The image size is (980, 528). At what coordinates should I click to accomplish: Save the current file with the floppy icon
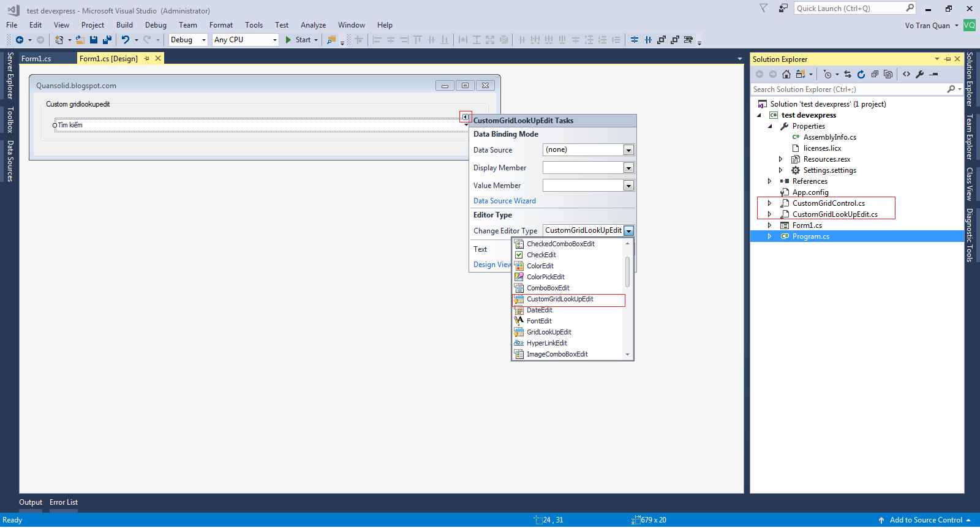pos(94,40)
